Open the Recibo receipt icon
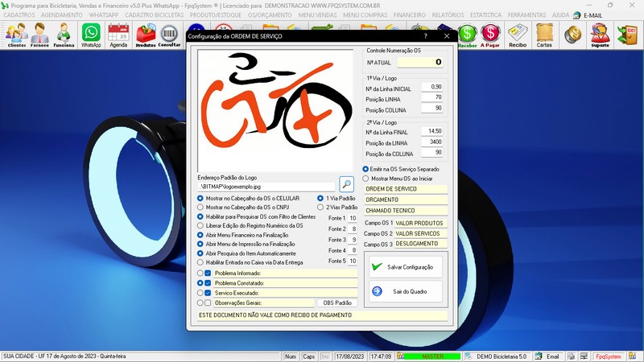The height and width of the screenshot is (362, 644). [518, 35]
